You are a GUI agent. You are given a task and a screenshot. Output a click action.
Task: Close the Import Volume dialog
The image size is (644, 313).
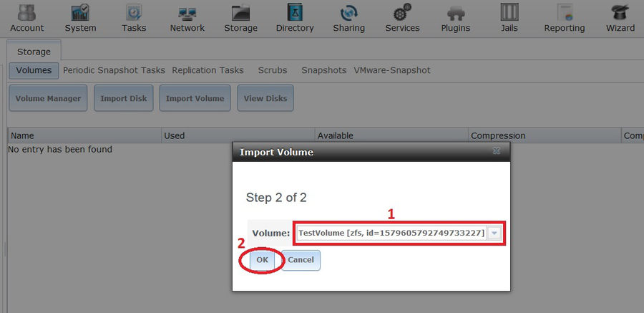(496, 151)
